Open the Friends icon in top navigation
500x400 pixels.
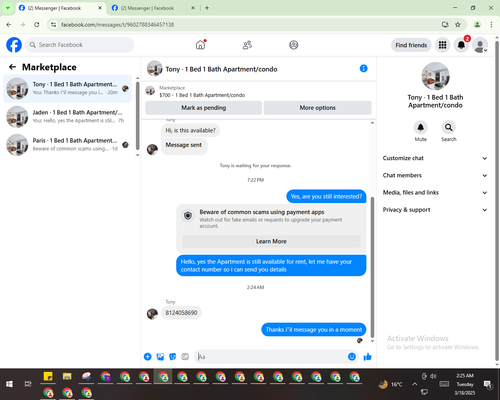click(247, 45)
